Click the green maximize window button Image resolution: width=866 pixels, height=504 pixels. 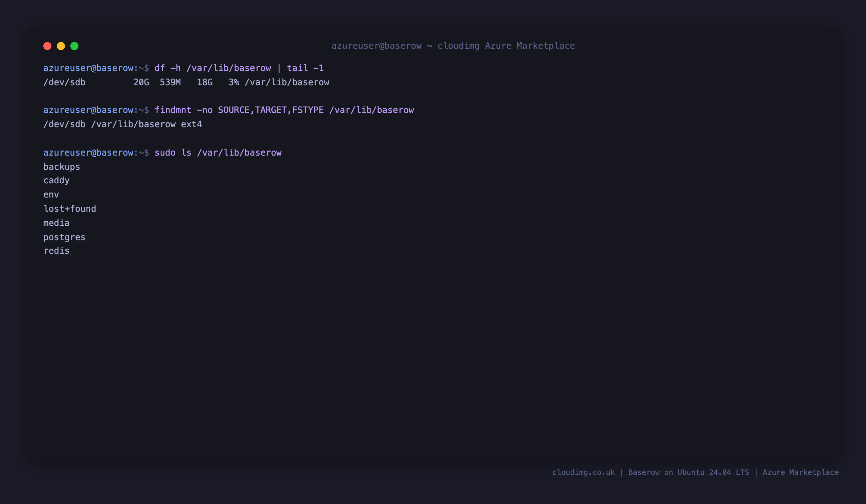[74, 46]
